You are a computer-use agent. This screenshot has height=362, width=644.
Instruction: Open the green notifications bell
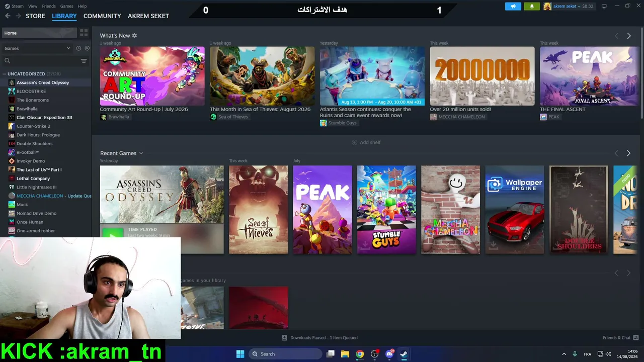pyautogui.click(x=532, y=6)
